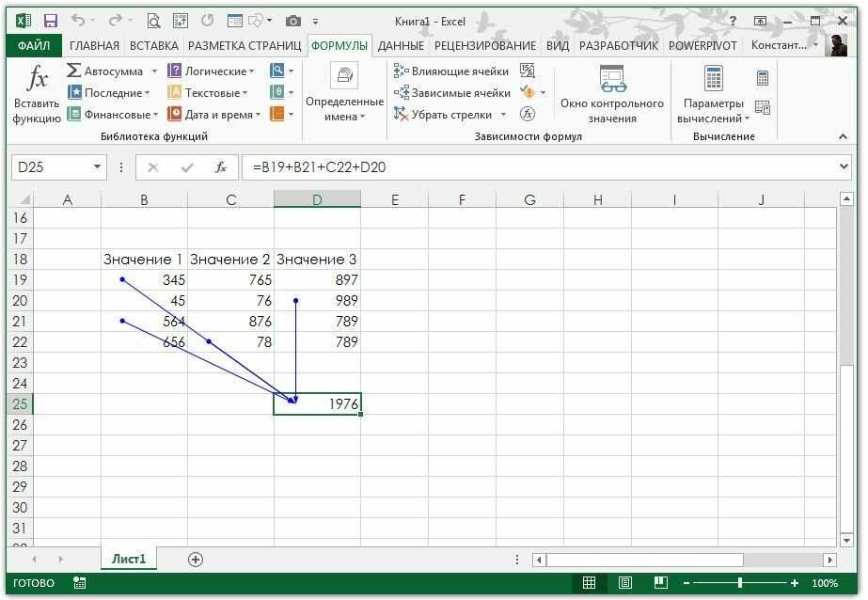This screenshot has height=600, width=868.
Task: Collapse the ribbon with the arrow
Action: 844,136
